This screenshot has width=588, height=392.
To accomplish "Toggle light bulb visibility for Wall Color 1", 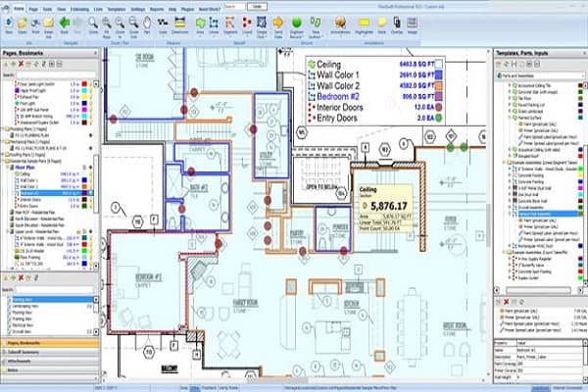I will (91, 180).
